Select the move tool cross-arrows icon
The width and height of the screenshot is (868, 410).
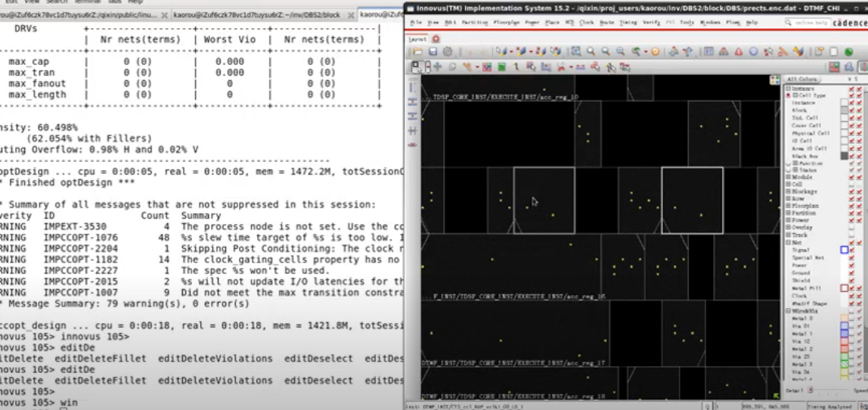pos(437,67)
